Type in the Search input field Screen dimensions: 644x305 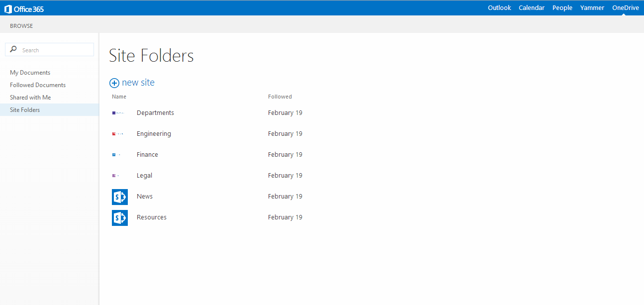55,50
